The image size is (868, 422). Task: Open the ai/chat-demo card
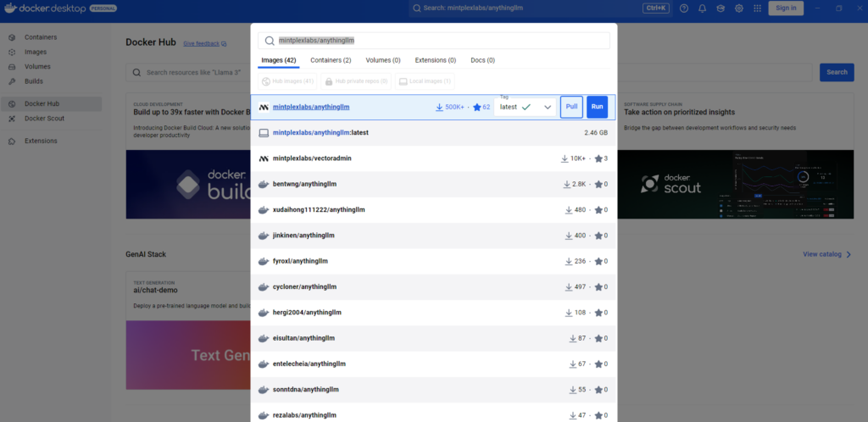tap(188, 330)
